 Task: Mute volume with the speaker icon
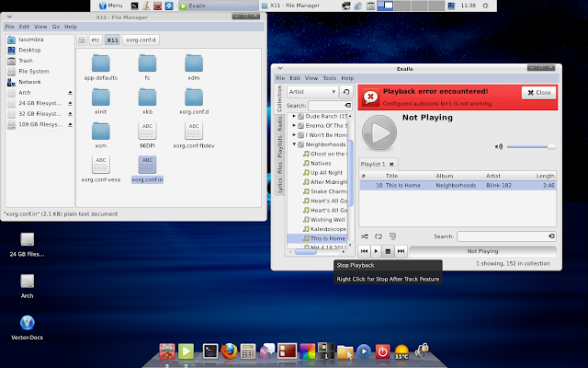click(499, 146)
